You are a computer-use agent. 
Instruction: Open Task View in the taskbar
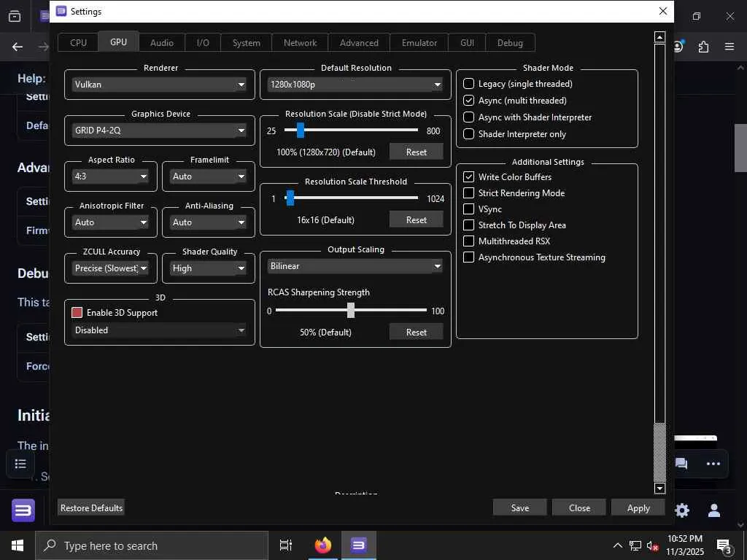286,545
